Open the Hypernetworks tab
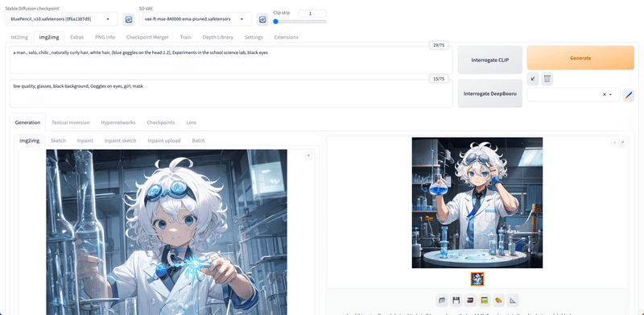The width and height of the screenshot is (644, 315). (118, 122)
